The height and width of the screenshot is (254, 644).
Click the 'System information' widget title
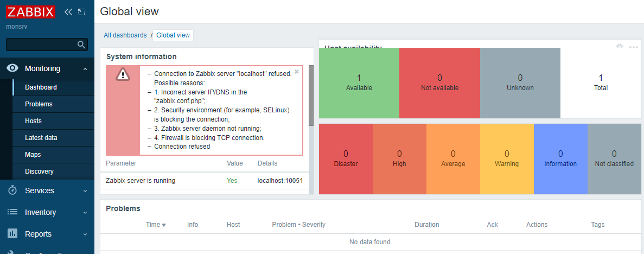click(141, 57)
